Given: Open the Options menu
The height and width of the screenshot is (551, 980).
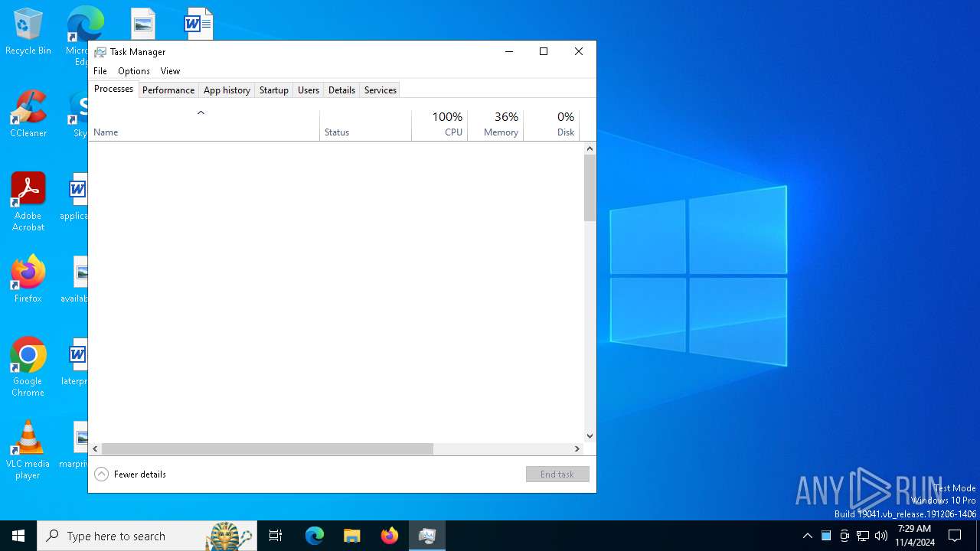Looking at the screenshot, I should click(134, 71).
